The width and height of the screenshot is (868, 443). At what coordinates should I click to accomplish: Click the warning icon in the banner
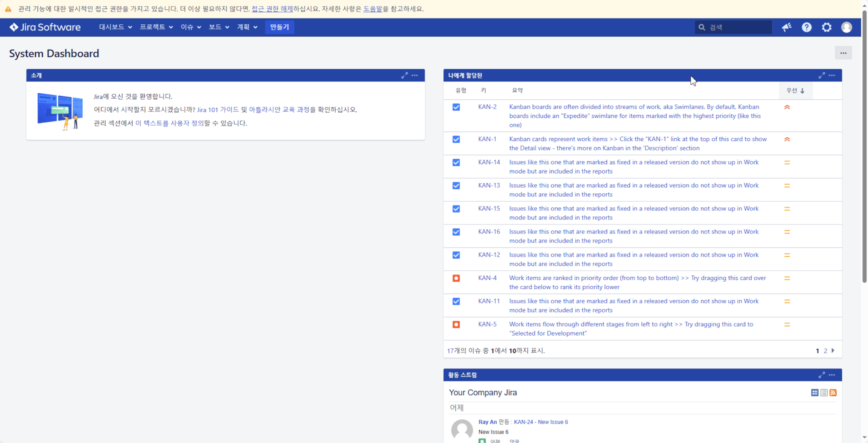8,9
